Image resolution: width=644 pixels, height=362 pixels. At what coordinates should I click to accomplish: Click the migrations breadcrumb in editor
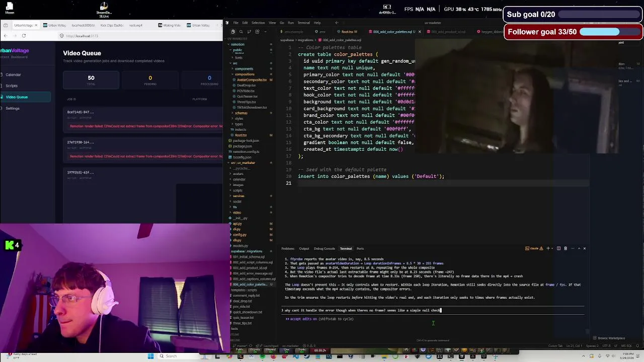click(305, 40)
